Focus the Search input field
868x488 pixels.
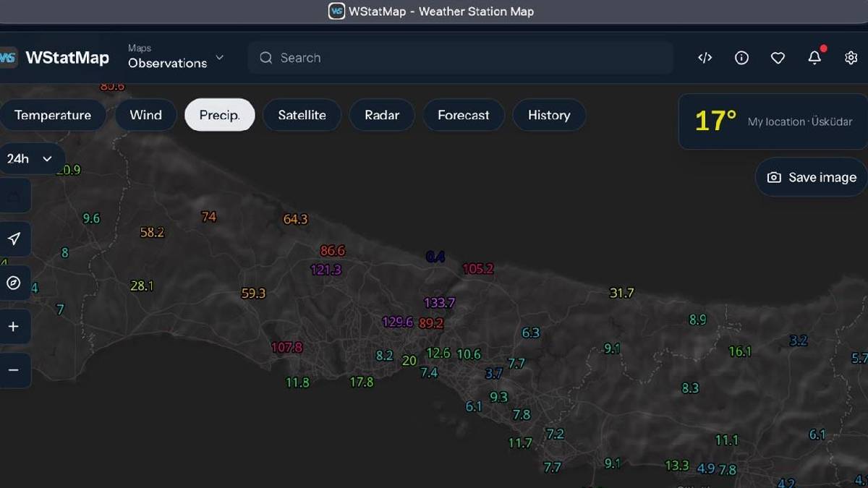[461, 58]
